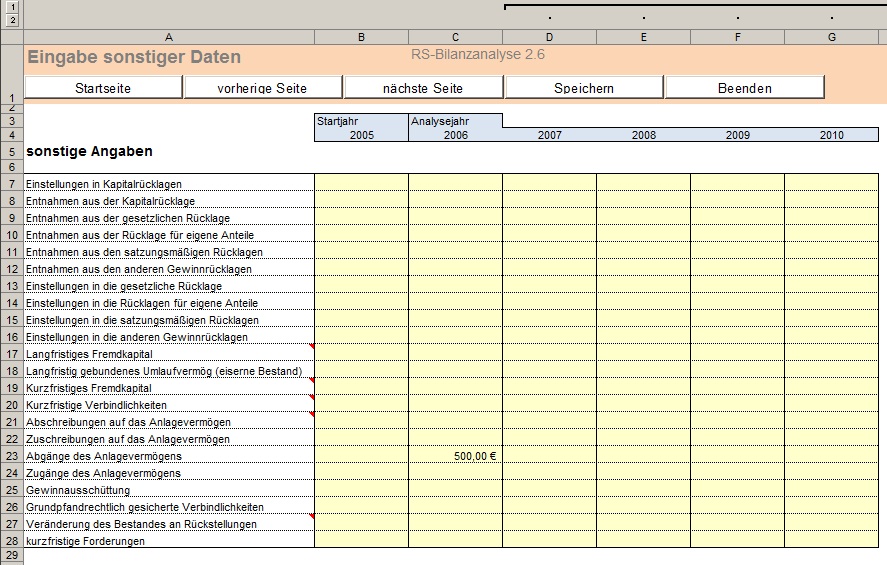Go to vorherige Seite
This screenshot has height=565, width=887.
click(262, 88)
